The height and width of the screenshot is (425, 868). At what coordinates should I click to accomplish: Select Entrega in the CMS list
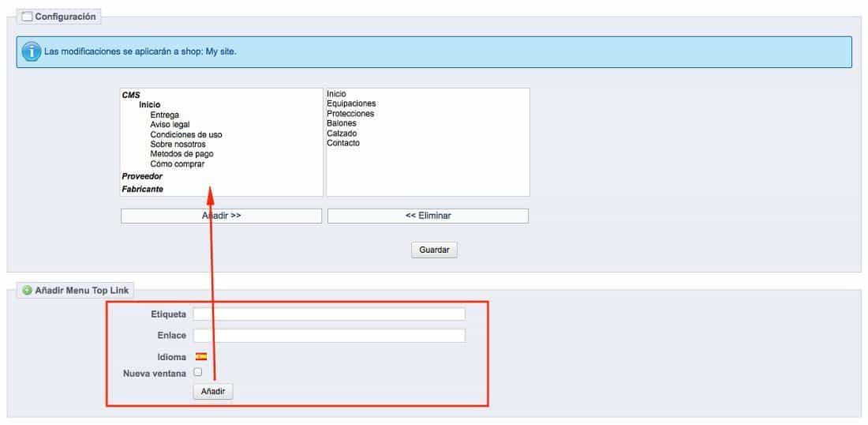pos(164,115)
